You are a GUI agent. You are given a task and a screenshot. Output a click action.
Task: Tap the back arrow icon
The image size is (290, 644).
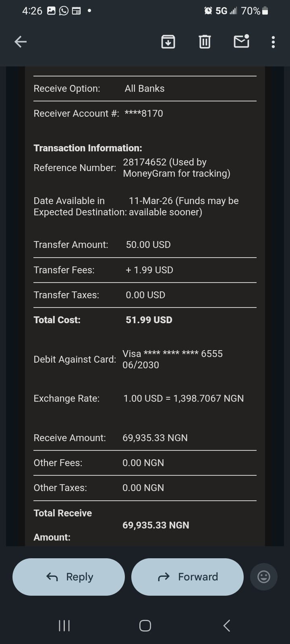click(21, 41)
